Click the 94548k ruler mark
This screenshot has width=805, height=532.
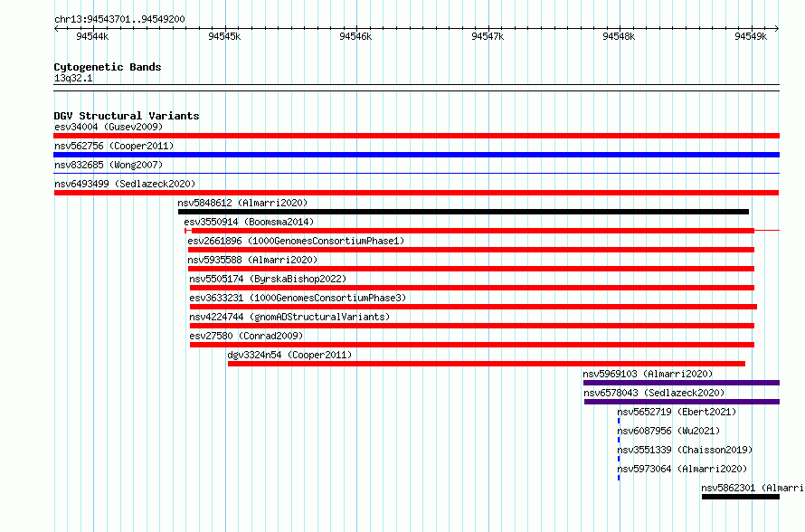pyautogui.click(x=620, y=36)
